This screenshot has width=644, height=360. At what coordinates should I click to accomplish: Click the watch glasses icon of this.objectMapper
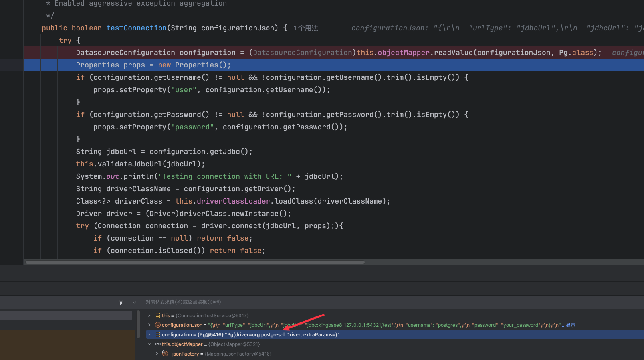[x=158, y=344]
